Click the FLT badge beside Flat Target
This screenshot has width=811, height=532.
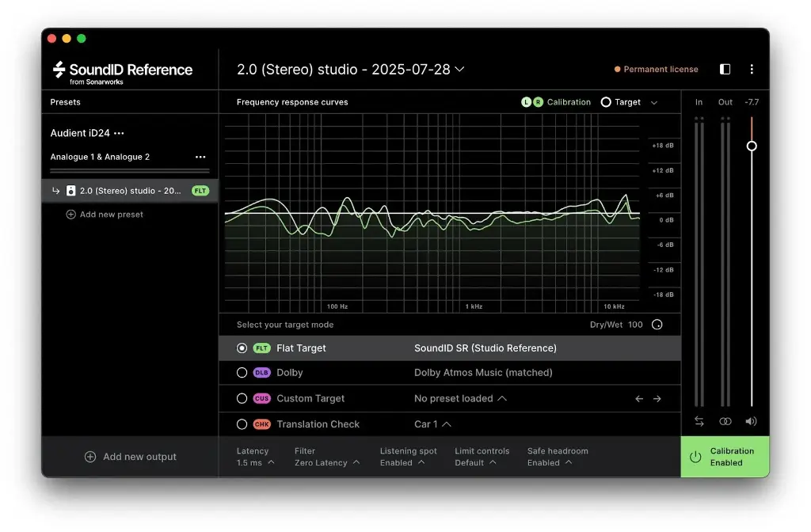click(x=261, y=348)
